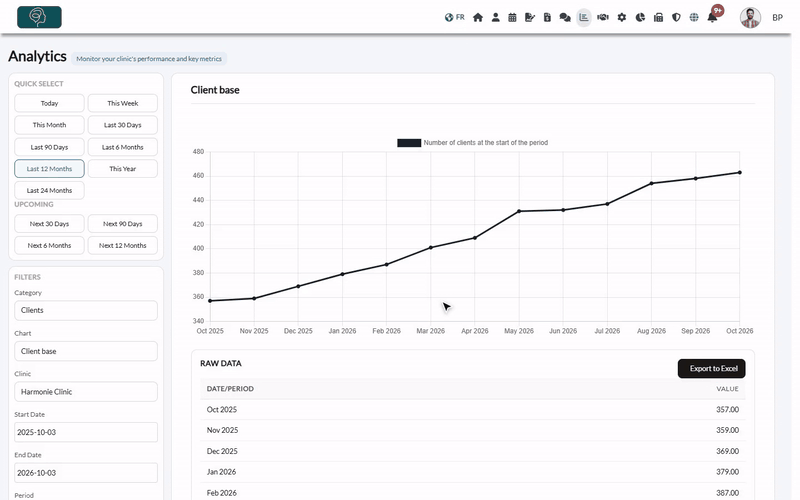The width and height of the screenshot is (800, 500).
Task: Click the shield security icon
Action: pos(676,17)
